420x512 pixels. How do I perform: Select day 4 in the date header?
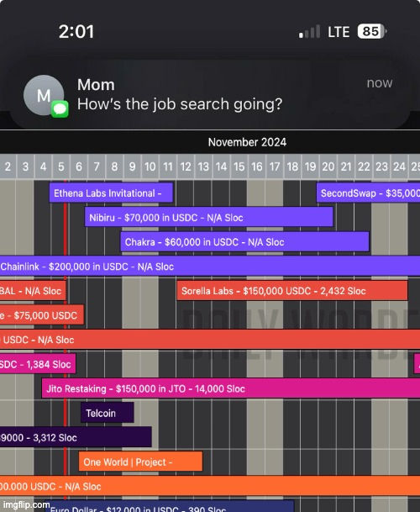[43, 166]
